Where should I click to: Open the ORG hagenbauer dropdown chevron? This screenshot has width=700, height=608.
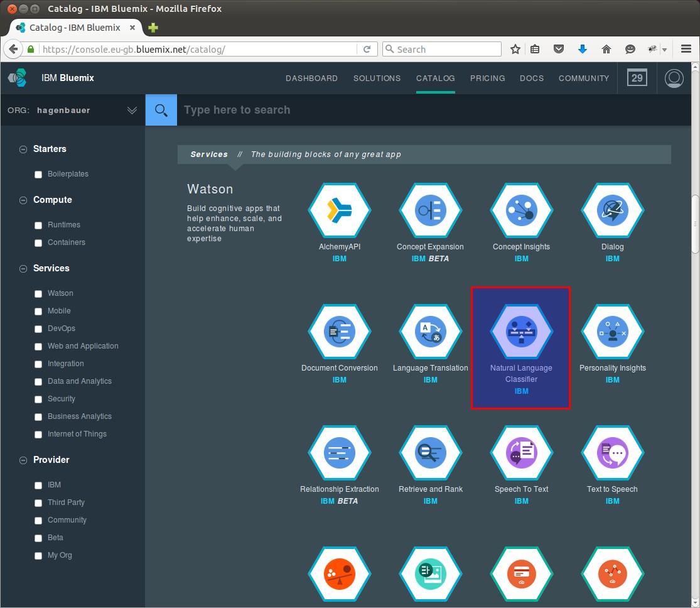(132, 111)
